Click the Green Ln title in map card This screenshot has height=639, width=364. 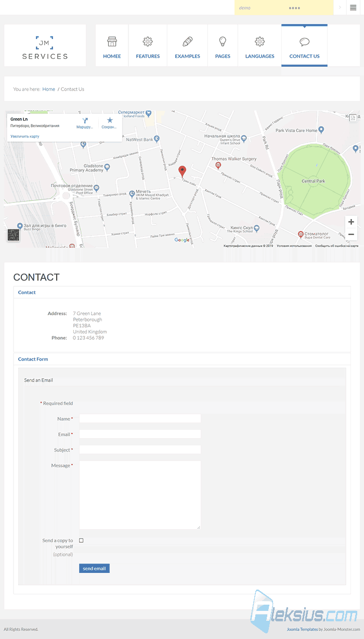(19, 119)
